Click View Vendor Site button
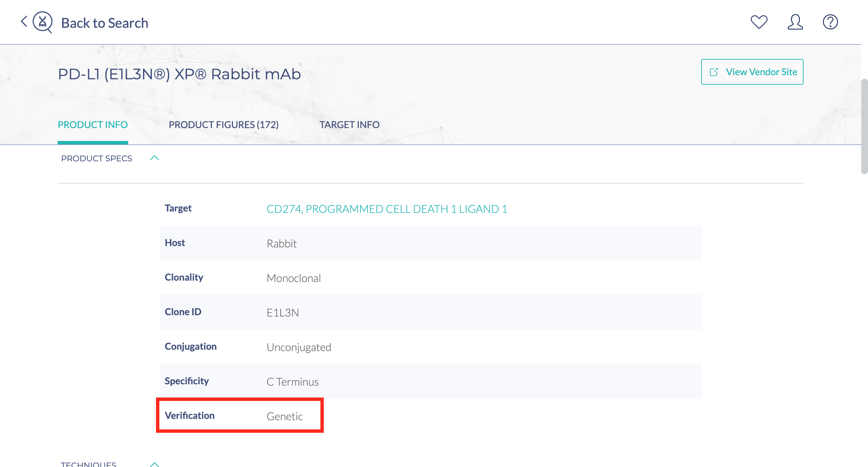This screenshot has height=467, width=868. pyautogui.click(x=752, y=71)
